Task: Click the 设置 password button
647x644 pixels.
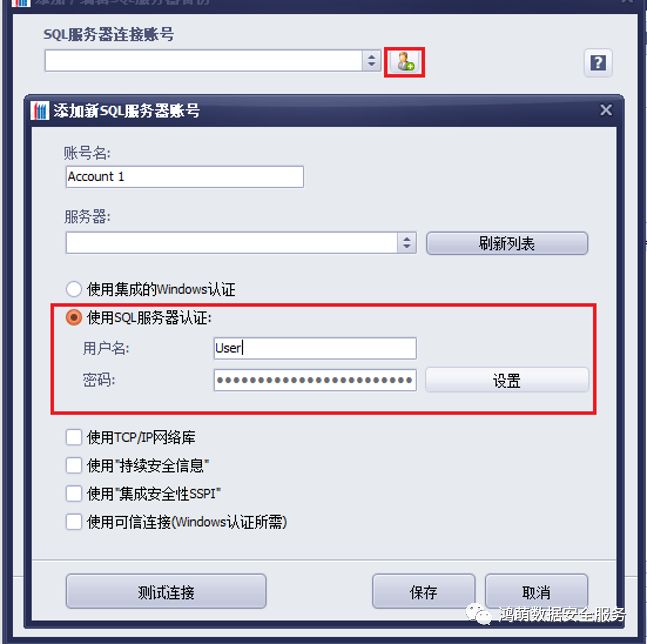Action: tap(507, 380)
